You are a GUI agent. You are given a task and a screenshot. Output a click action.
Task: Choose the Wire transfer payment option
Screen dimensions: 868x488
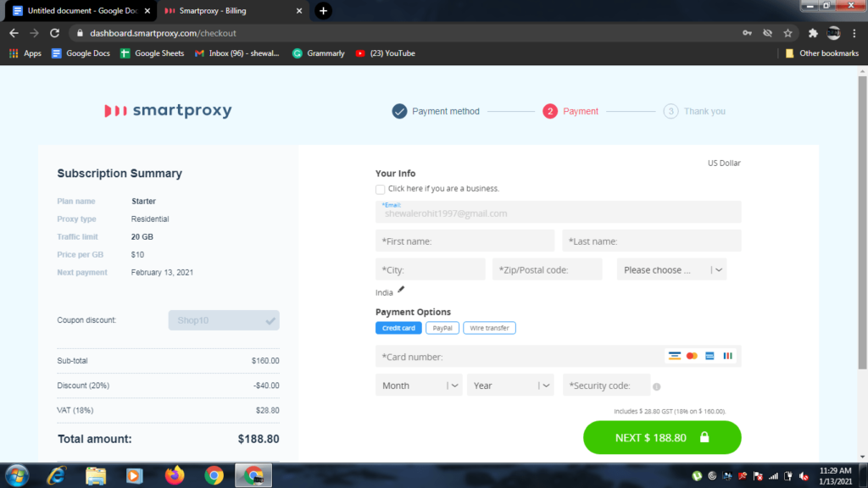(x=489, y=328)
